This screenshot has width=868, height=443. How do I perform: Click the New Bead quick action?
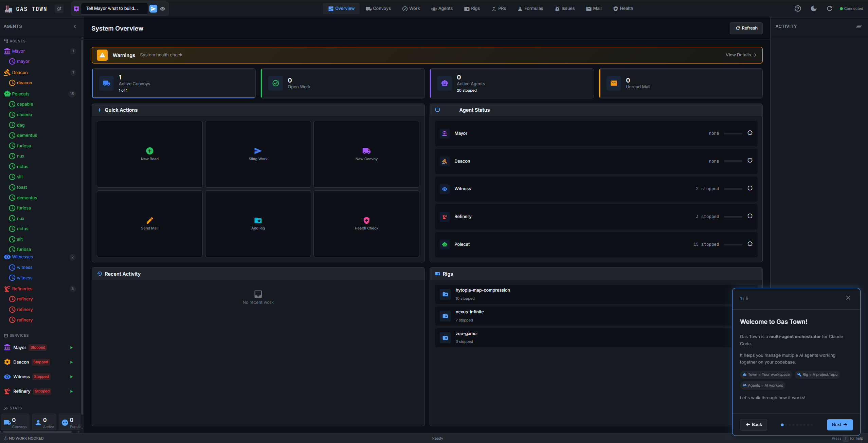(149, 154)
